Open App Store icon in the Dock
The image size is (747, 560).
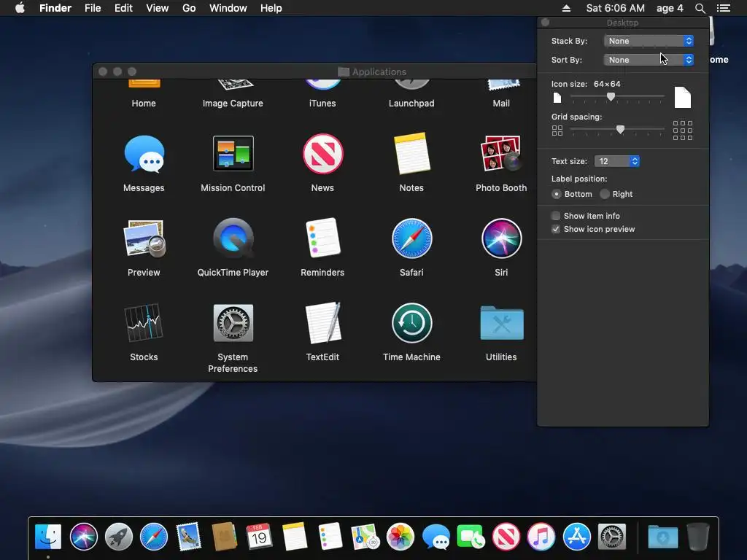tap(576, 537)
